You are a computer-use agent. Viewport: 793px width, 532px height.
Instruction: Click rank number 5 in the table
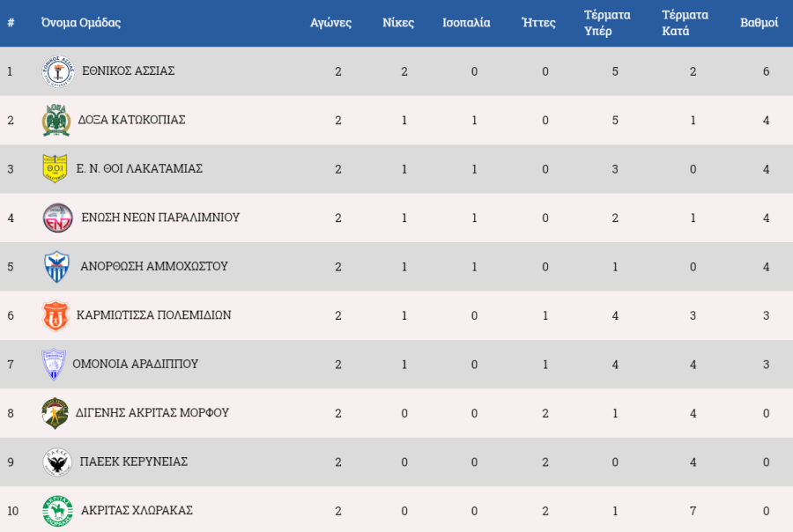(x=10, y=267)
